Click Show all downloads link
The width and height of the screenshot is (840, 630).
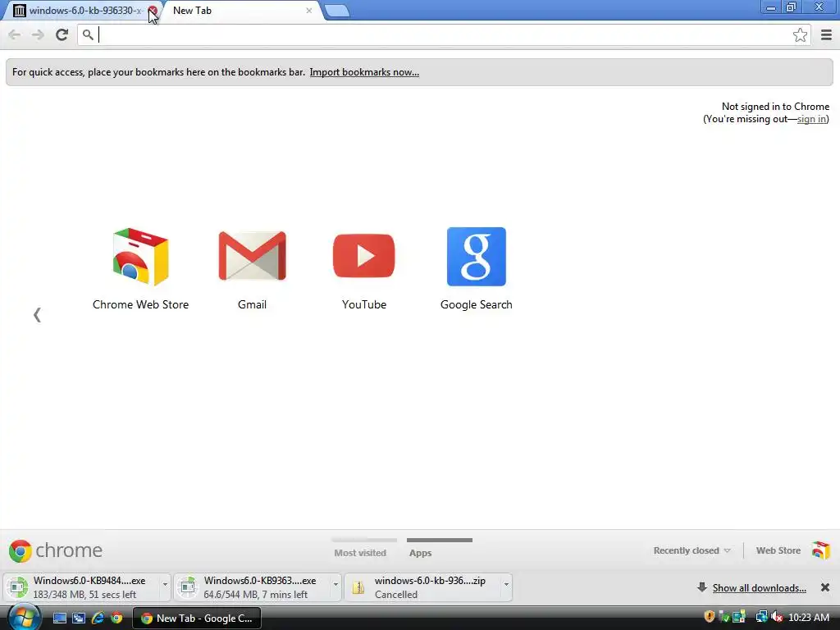pyautogui.click(x=759, y=588)
